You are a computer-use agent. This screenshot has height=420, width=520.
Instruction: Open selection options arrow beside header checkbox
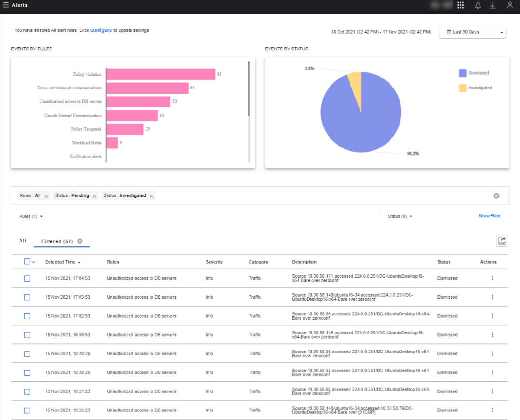pyautogui.click(x=33, y=262)
